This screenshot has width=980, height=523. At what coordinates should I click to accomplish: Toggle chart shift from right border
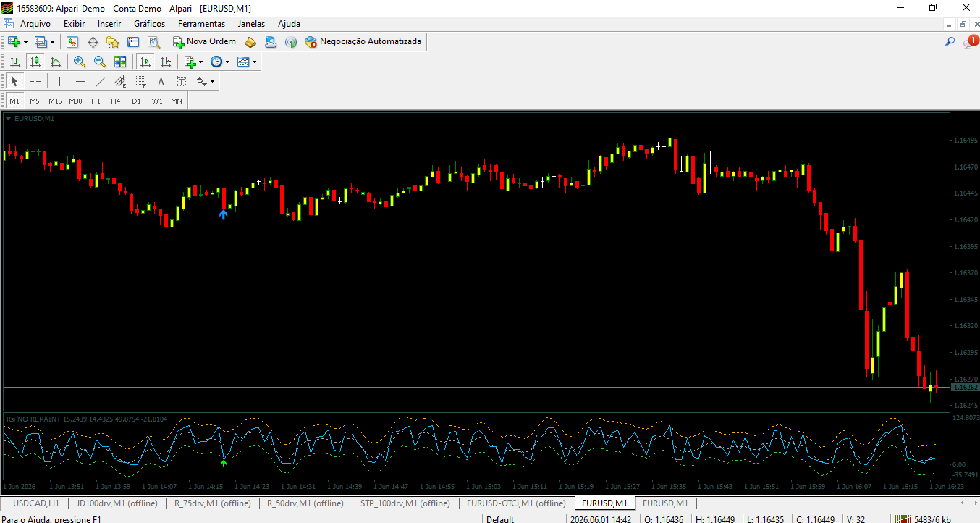point(166,62)
